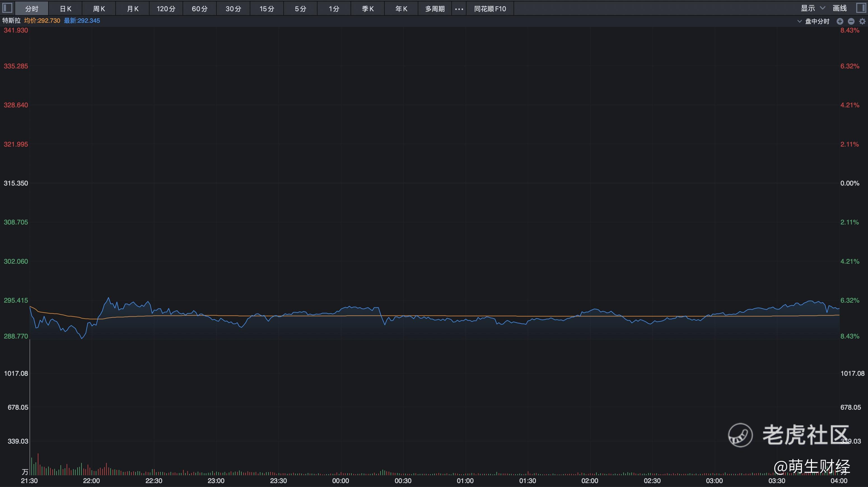Select the 60分 interval tab
The height and width of the screenshot is (487, 868).
tap(199, 9)
